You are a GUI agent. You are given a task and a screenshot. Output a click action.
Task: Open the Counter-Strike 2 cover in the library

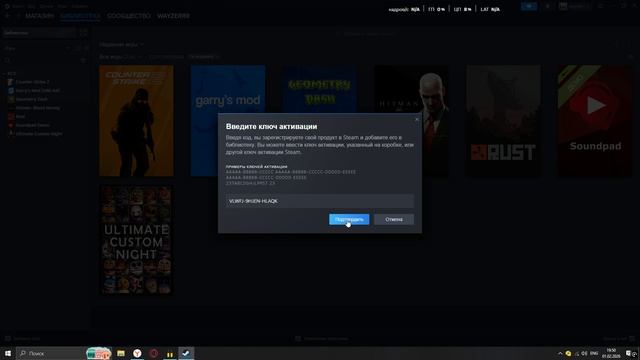tap(136, 121)
